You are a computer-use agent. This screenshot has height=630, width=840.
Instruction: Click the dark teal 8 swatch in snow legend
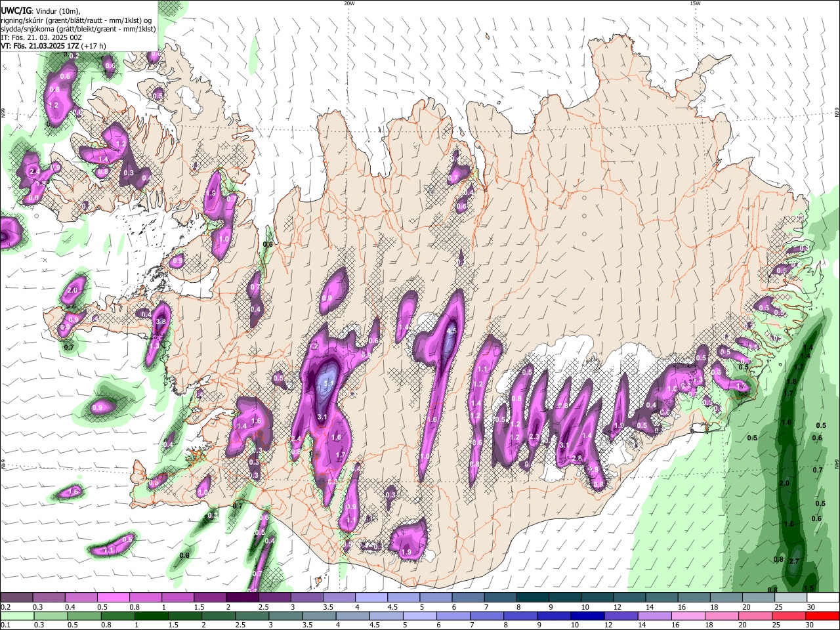[532, 598]
